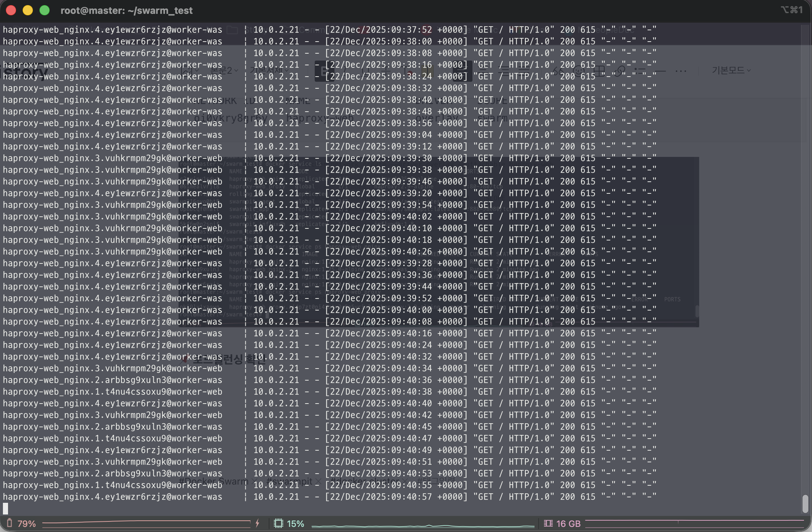Click task name nginx.4.ey1ewzr6rzjz on the 09:40:57 line
Screen dimensions: 812x532
pyautogui.click(x=115, y=497)
